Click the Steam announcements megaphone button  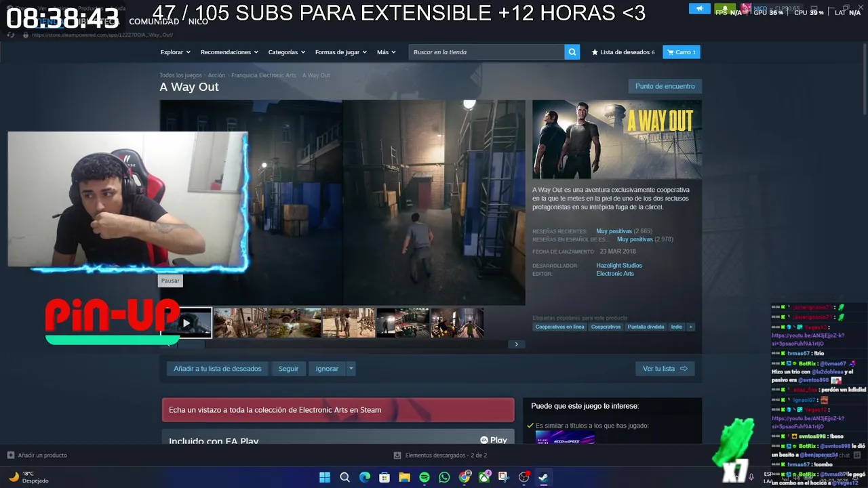click(x=699, y=9)
